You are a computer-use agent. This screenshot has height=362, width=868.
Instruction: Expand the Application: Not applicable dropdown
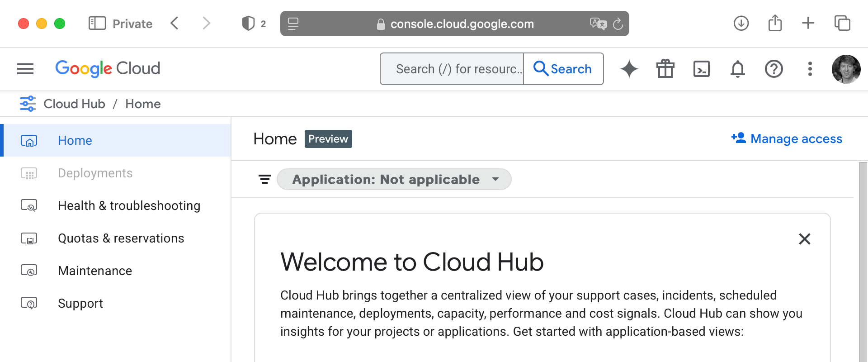click(x=394, y=180)
